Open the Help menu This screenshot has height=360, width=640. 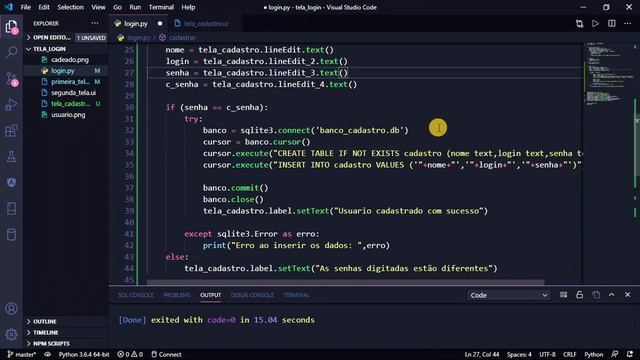point(188,7)
